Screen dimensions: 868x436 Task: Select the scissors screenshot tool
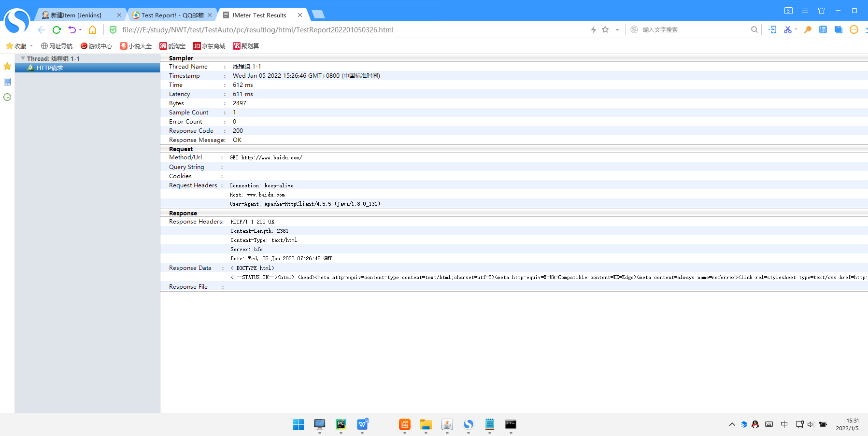click(788, 30)
